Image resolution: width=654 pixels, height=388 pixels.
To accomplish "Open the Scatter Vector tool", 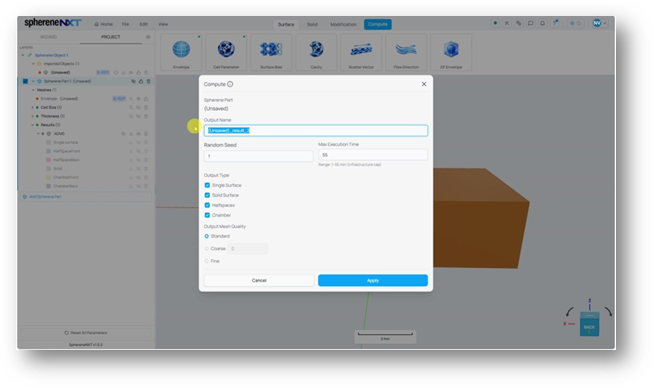I will (x=361, y=52).
